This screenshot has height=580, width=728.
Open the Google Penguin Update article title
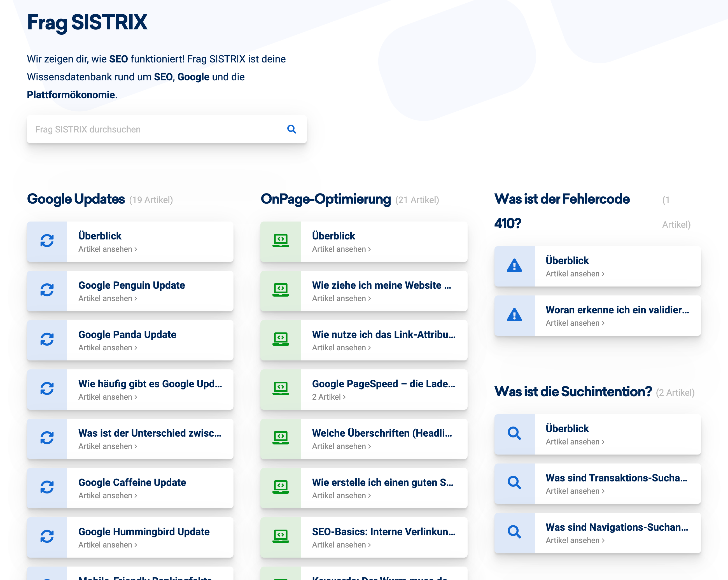132,285
